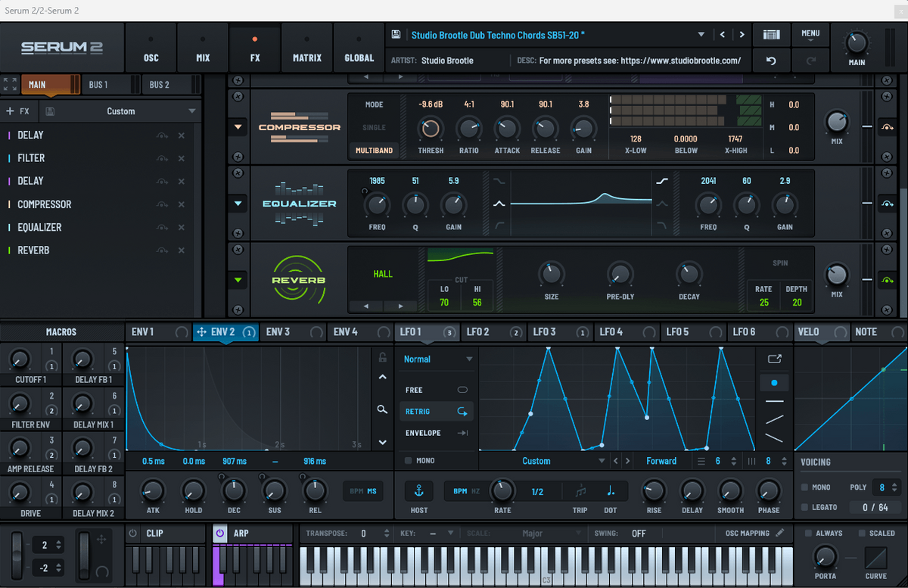Go to the next preset arrow
This screenshot has width=908, height=588.
pos(742,35)
